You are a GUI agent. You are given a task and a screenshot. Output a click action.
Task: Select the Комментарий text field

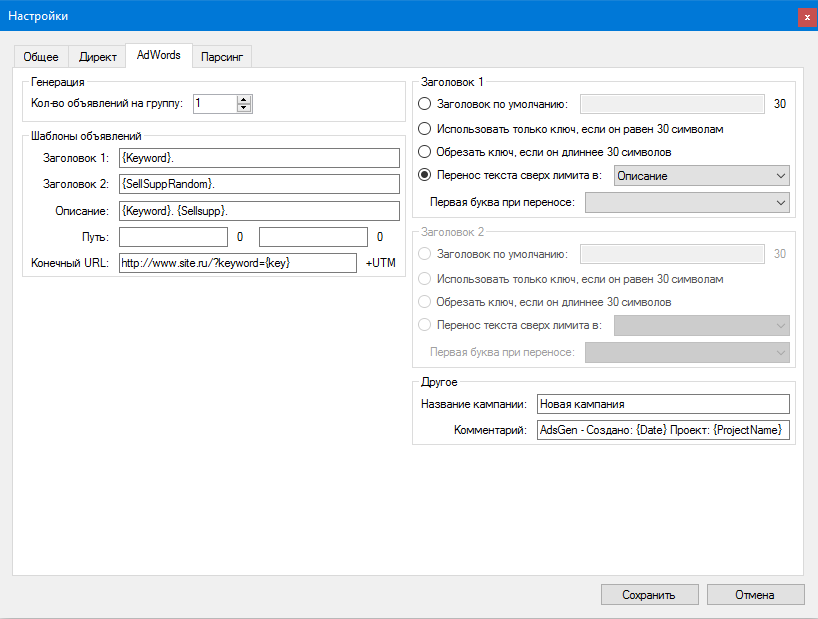click(662, 430)
